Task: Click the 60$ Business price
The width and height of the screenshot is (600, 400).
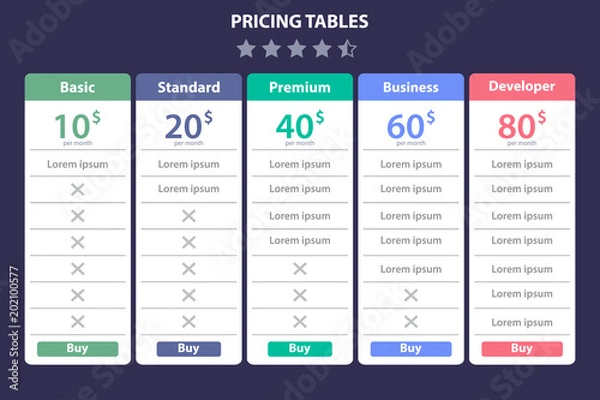Action: [x=411, y=125]
